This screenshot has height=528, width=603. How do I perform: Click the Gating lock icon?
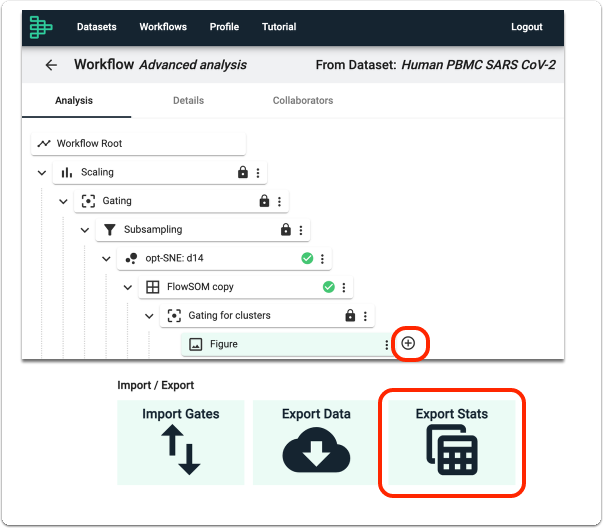point(264,200)
